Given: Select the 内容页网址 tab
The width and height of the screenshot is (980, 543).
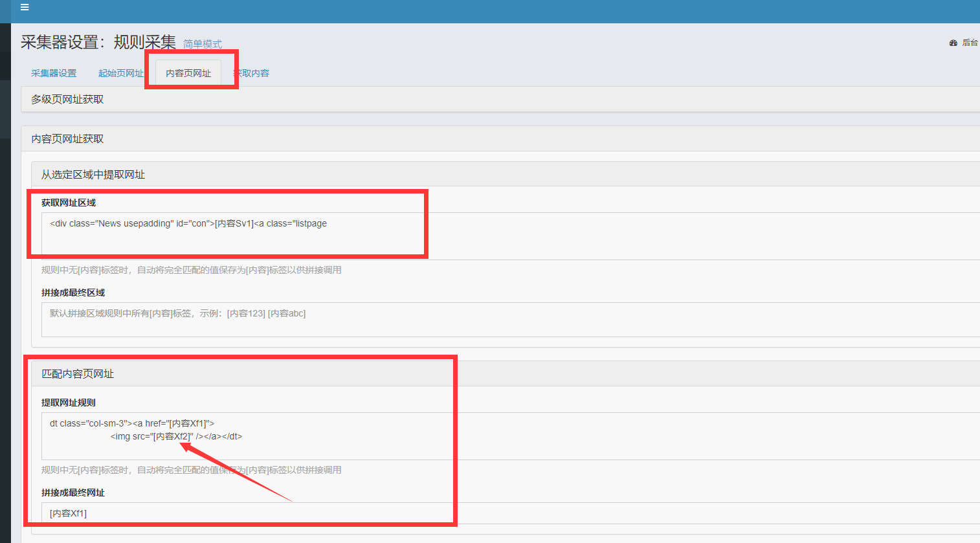Looking at the screenshot, I should pyautogui.click(x=188, y=73).
